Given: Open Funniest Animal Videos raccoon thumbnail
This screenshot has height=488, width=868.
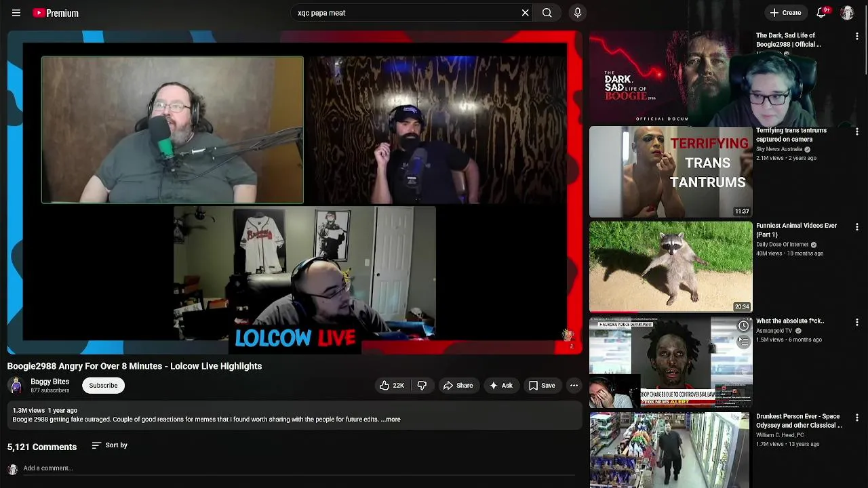Looking at the screenshot, I should (671, 267).
